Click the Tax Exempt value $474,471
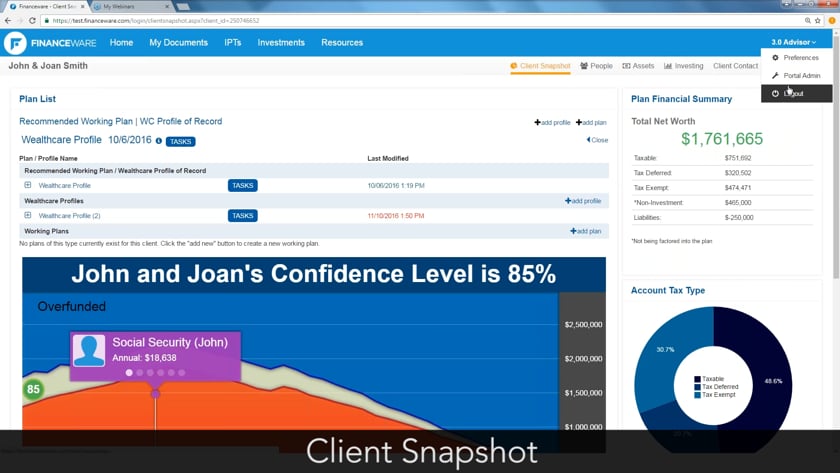840x473 pixels. pyautogui.click(x=738, y=188)
